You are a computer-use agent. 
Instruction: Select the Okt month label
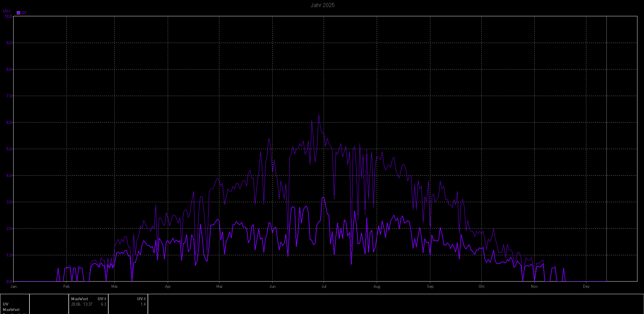pos(482,286)
